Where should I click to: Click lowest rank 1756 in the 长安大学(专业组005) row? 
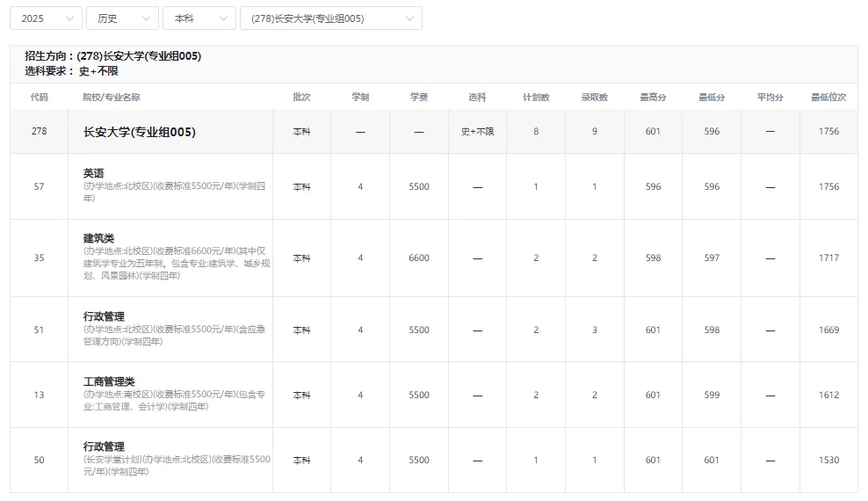[828, 131]
